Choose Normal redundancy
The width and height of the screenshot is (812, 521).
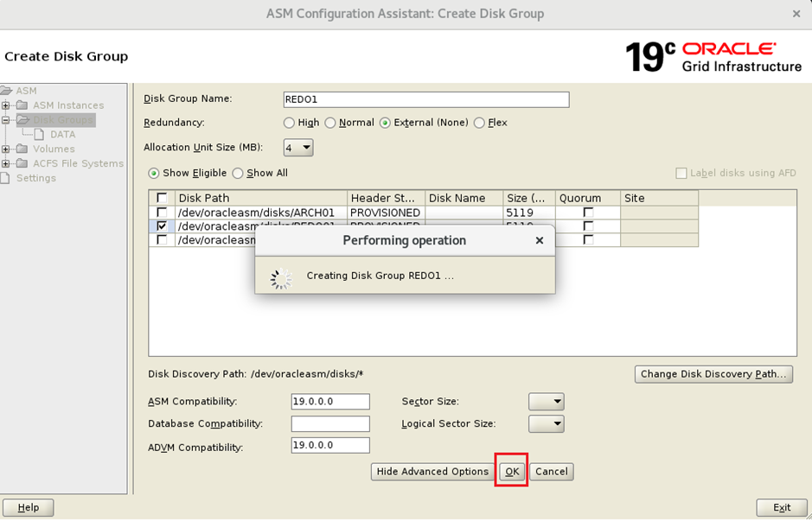click(329, 124)
